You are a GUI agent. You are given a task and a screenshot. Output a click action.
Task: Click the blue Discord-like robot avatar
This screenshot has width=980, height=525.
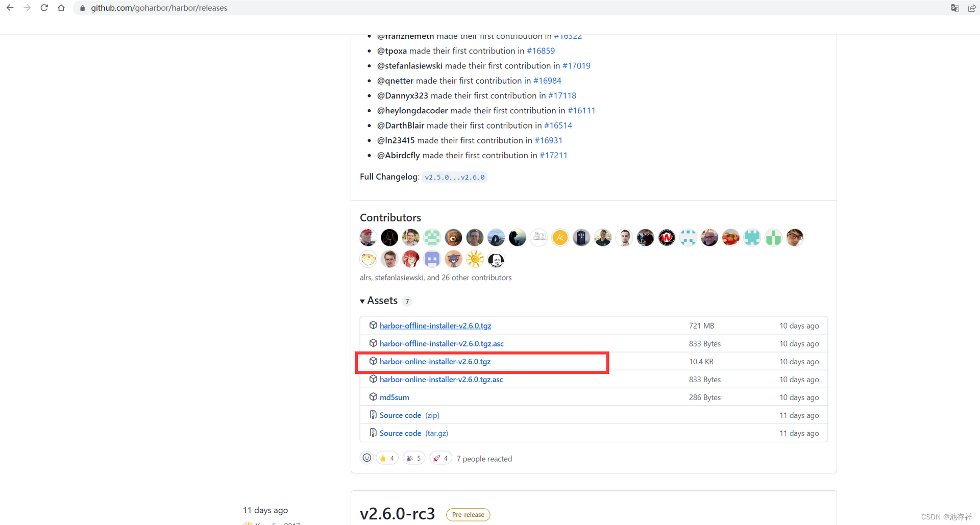click(432, 259)
